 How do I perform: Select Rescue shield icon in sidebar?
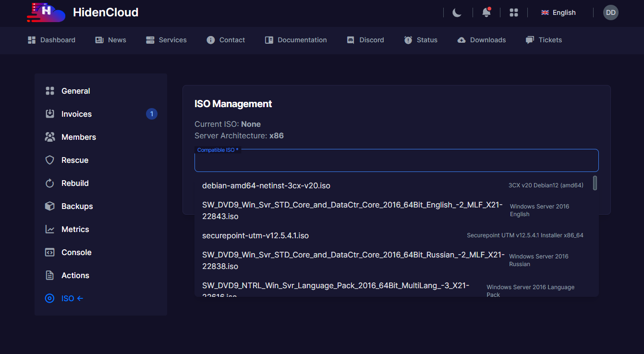click(x=50, y=160)
